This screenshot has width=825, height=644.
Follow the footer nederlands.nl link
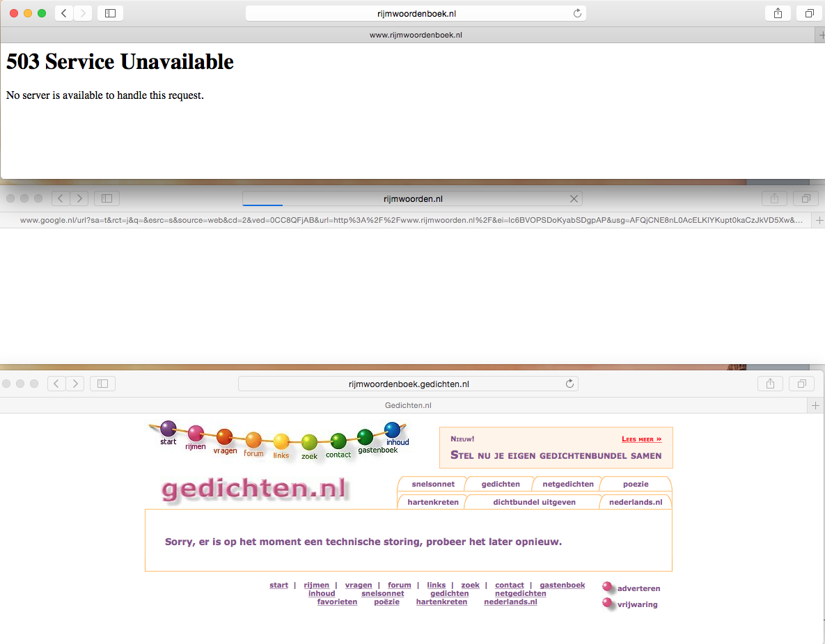510,602
